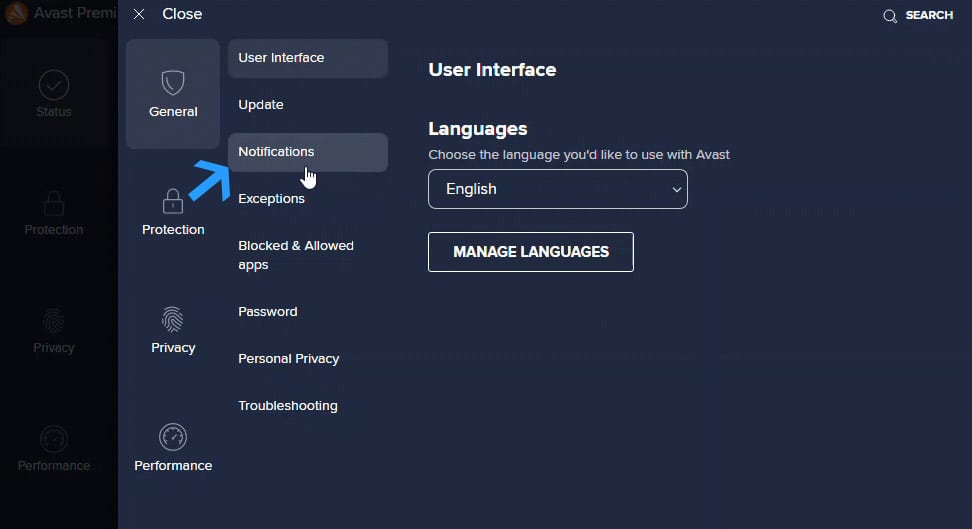The width and height of the screenshot is (972, 529).
Task: Open the User Interface settings tab
Action: pos(308,58)
